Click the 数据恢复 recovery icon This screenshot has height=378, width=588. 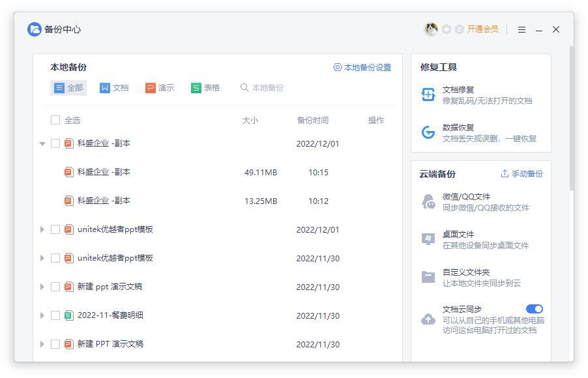[x=428, y=132]
